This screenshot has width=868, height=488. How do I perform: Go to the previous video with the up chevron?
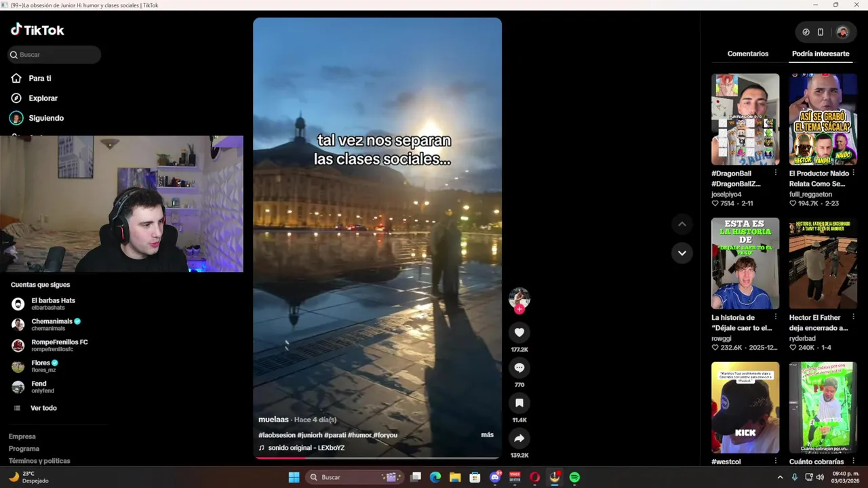[x=682, y=224]
